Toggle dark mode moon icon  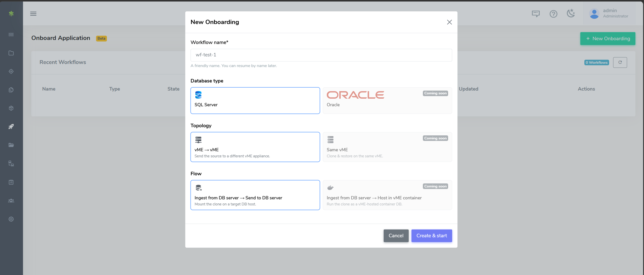571,13
